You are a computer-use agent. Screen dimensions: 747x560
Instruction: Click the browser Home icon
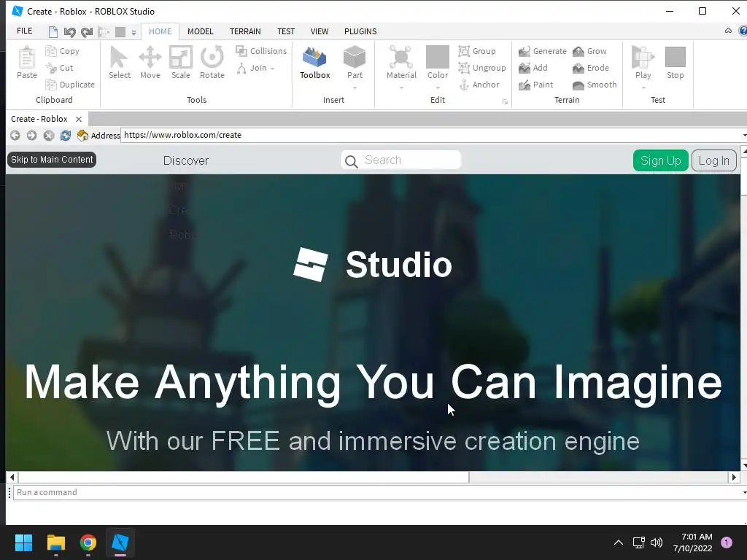click(82, 135)
